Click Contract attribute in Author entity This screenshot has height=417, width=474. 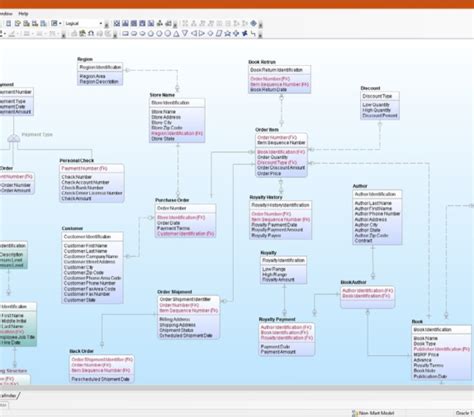pyautogui.click(x=363, y=241)
